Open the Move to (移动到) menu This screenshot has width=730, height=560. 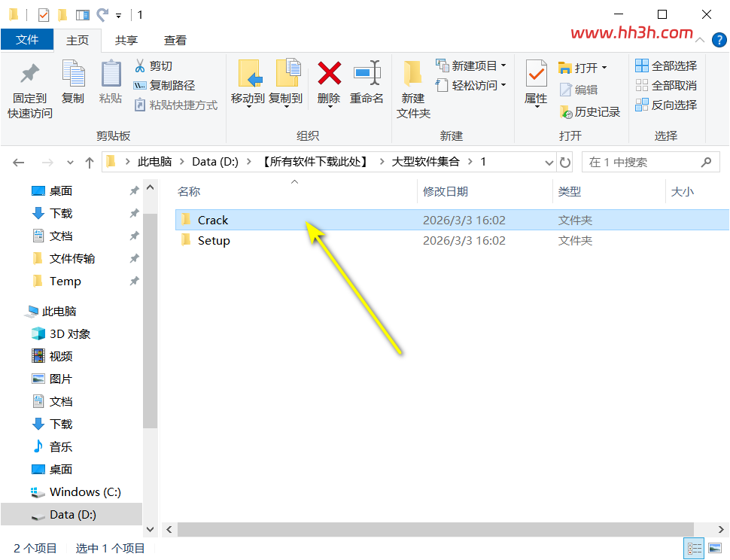click(x=248, y=84)
